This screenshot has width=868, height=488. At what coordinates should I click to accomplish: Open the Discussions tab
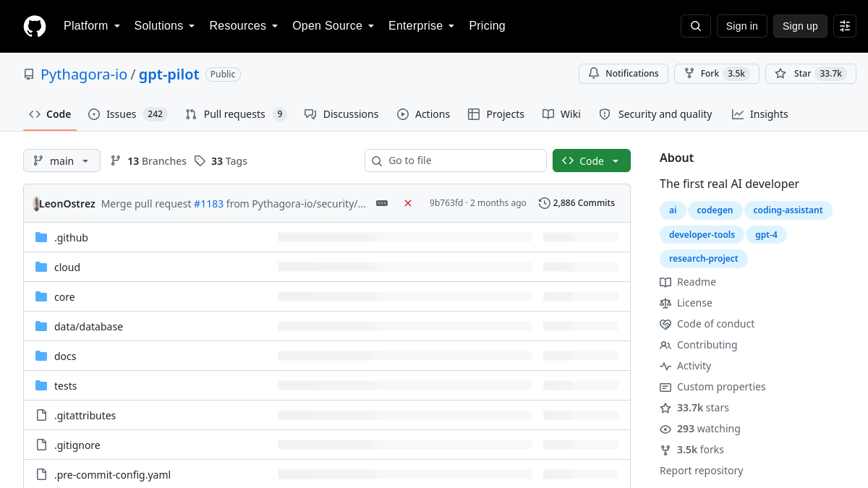(x=341, y=114)
